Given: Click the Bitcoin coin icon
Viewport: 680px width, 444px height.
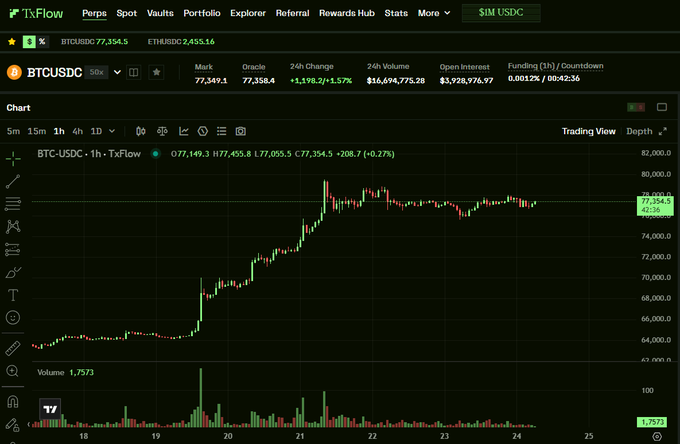Looking at the screenshot, I should click(14, 72).
